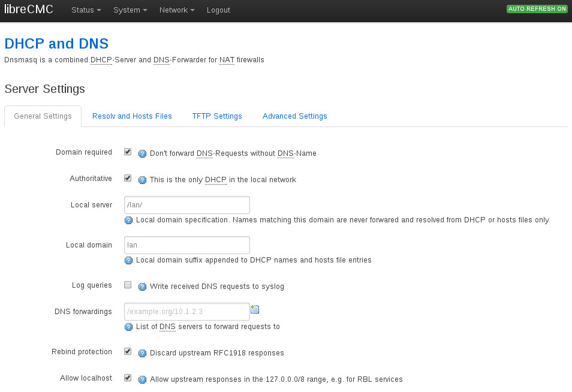Viewport: 572px width, 392px height.
Task: Click help icon next to Authoritative description
Action: tap(142, 180)
